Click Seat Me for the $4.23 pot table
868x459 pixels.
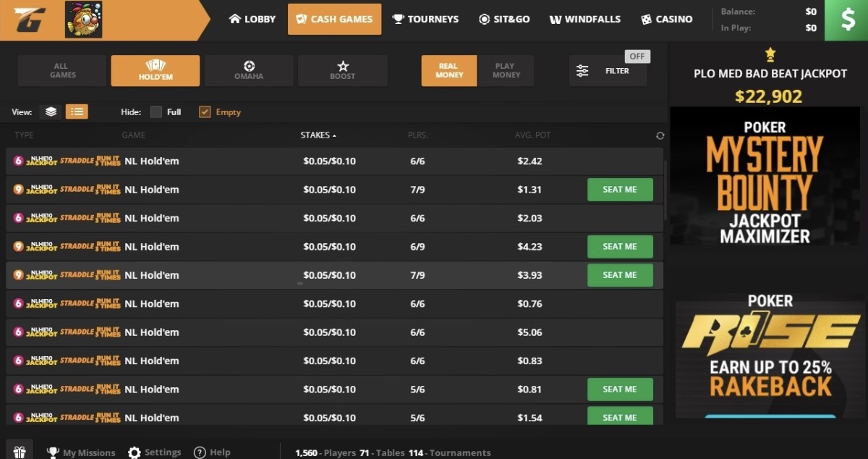[620, 247]
